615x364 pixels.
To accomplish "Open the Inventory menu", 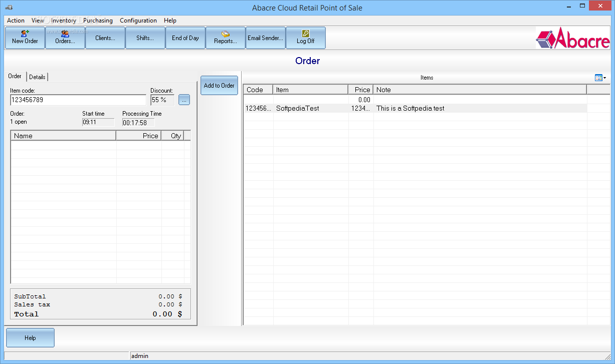I will click(x=64, y=21).
